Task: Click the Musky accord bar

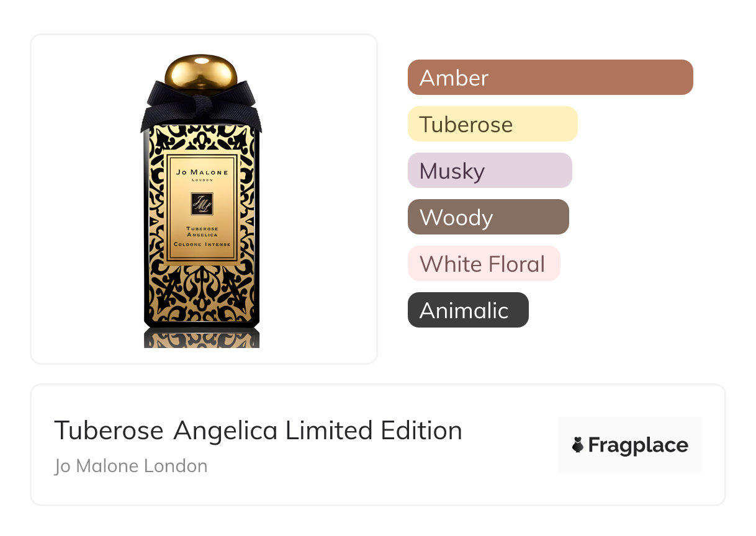Action: coord(489,171)
